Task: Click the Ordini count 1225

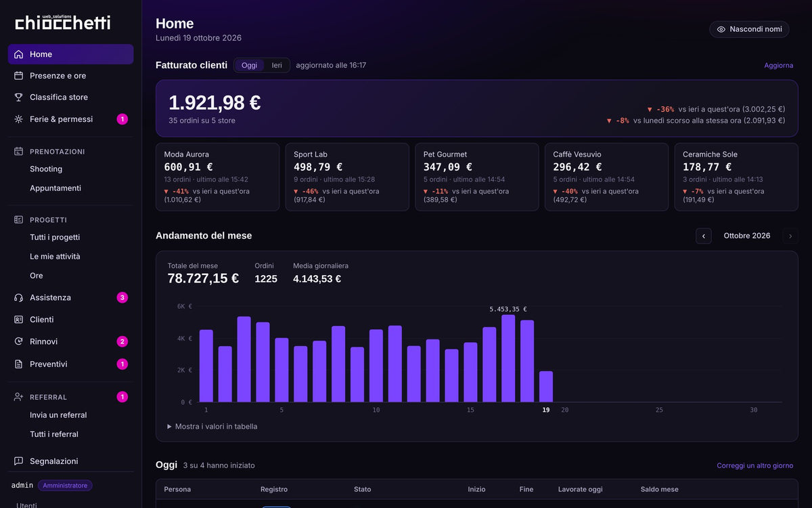Action: coord(266,278)
